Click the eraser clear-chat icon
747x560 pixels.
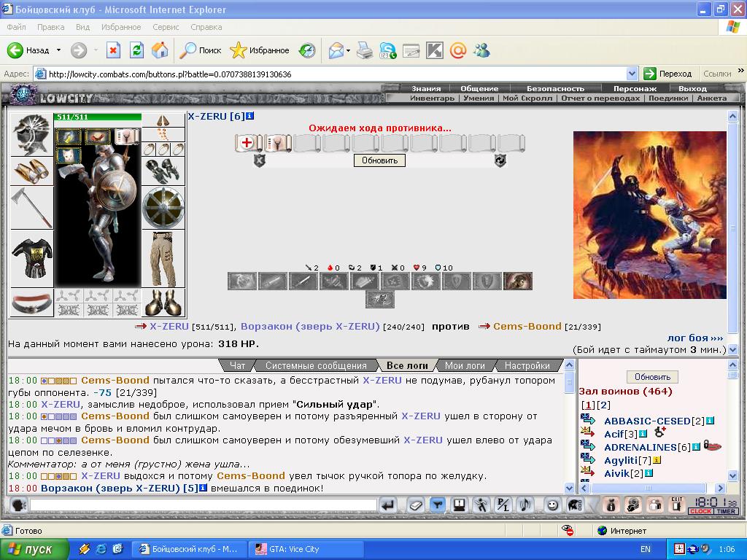415,505
